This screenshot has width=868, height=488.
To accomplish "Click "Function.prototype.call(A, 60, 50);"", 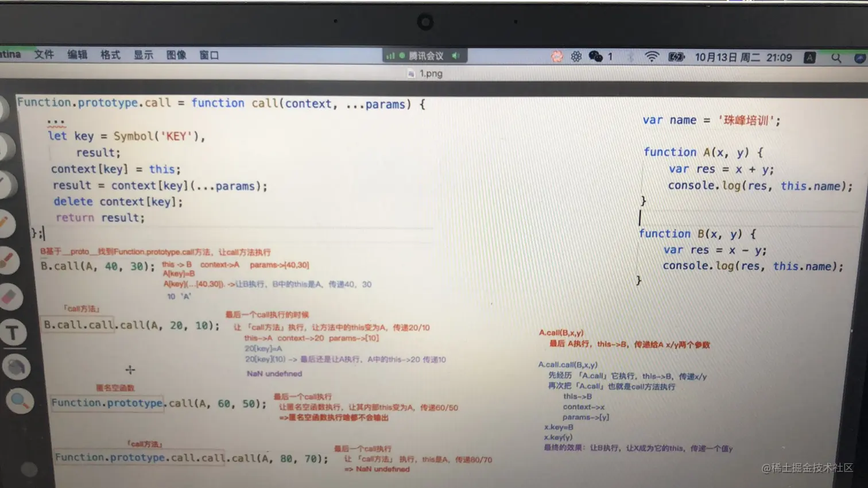I will [x=159, y=403].
